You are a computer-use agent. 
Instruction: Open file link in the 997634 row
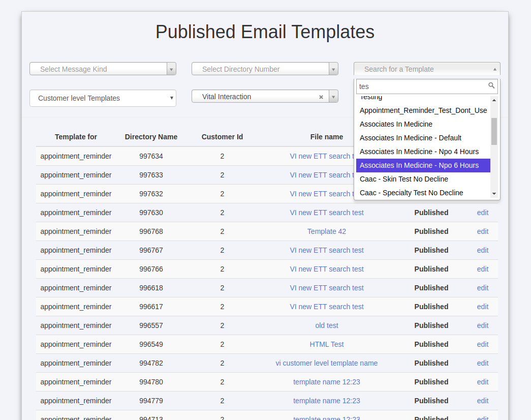pos(321,156)
